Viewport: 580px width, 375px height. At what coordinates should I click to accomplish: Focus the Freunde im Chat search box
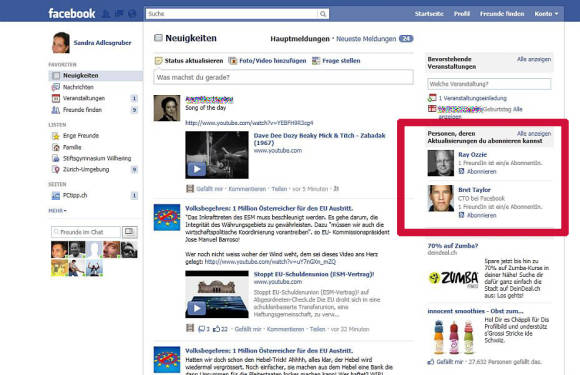coord(85,232)
